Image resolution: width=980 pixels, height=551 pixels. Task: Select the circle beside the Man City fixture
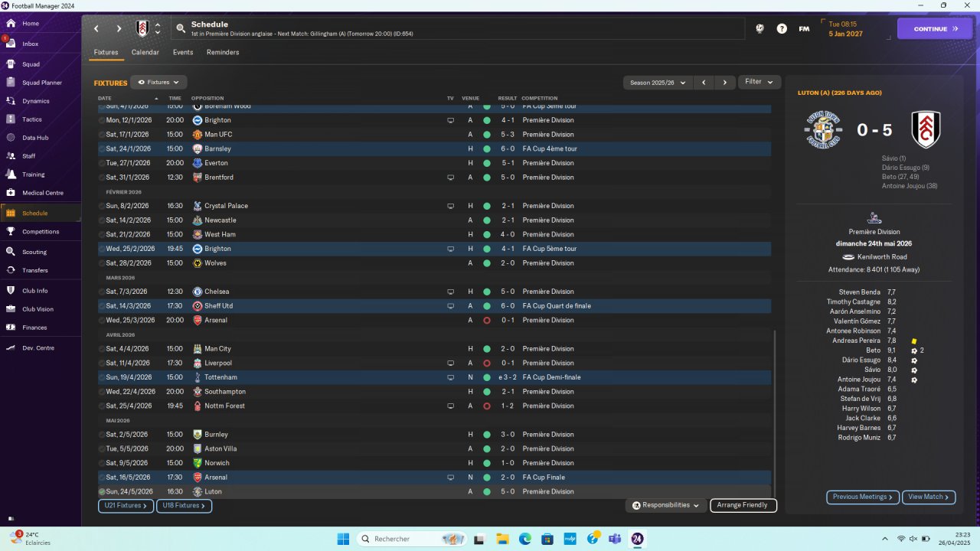(102, 349)
